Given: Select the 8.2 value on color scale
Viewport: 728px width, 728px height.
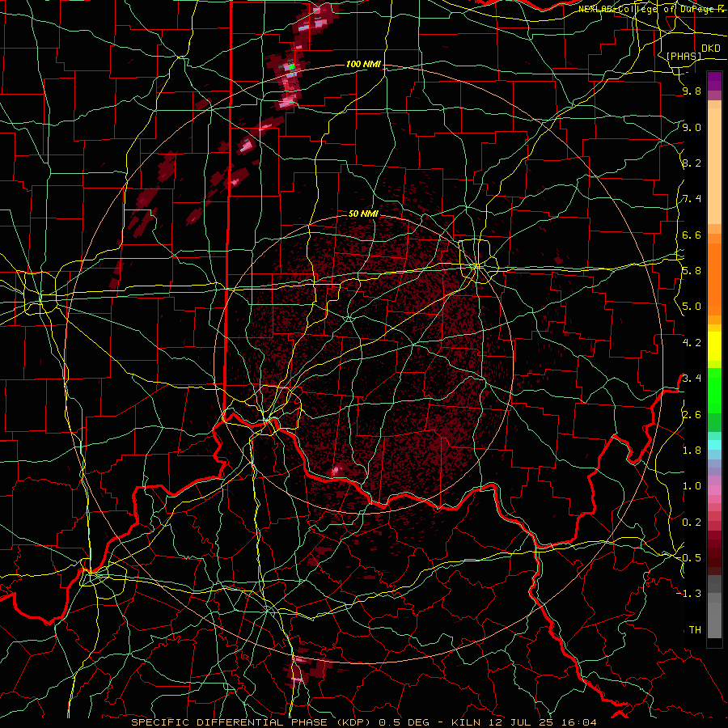Looking at the screenshot, I should coord(692,163).
